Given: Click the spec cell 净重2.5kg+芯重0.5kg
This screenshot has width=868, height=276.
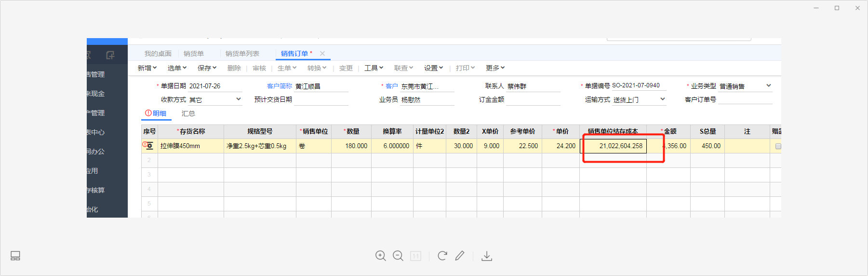Looking at the screenshot, I should pyautogui.click(x=260, y=146).
